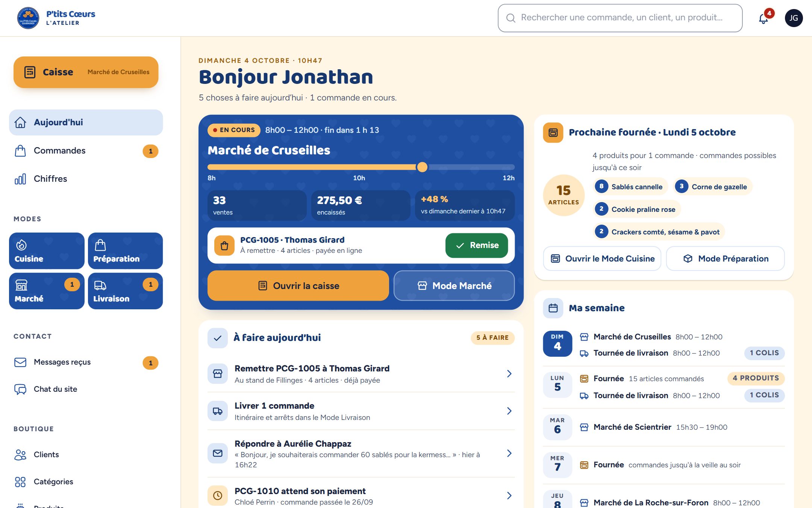Open Marché mode tile
Screen dimensions: 812x508
click(47, 291)
